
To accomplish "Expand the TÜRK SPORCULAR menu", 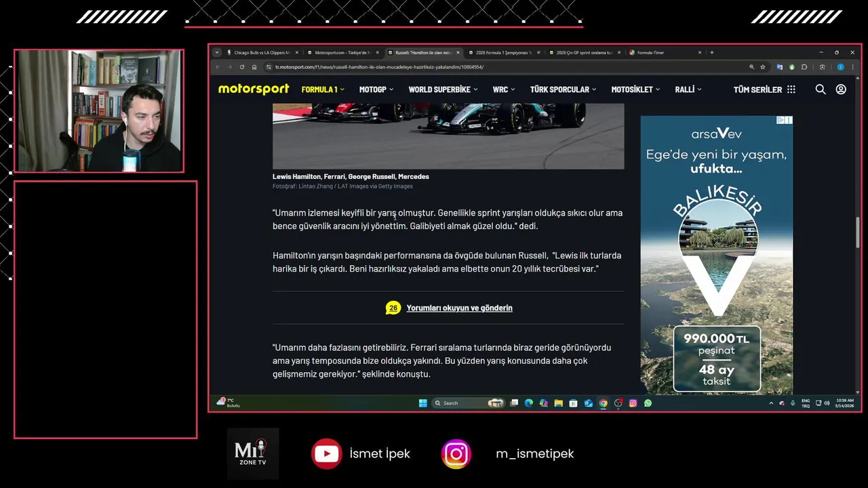I will 563,89.
